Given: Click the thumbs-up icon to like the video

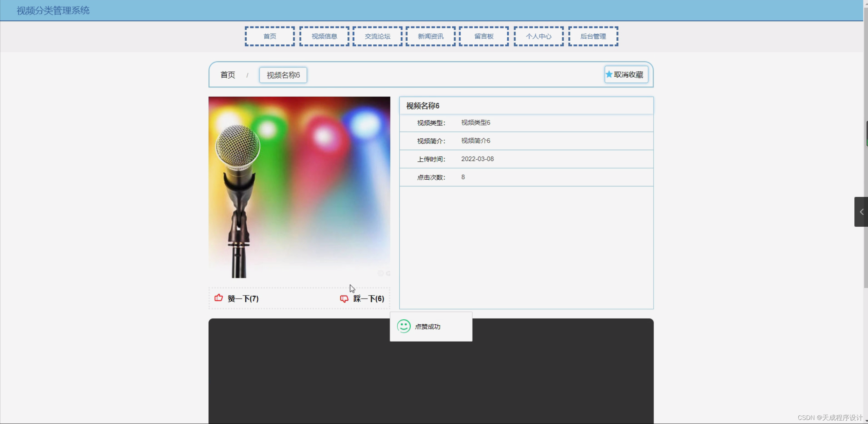Looking at the screenshot, I should point(219,298).
